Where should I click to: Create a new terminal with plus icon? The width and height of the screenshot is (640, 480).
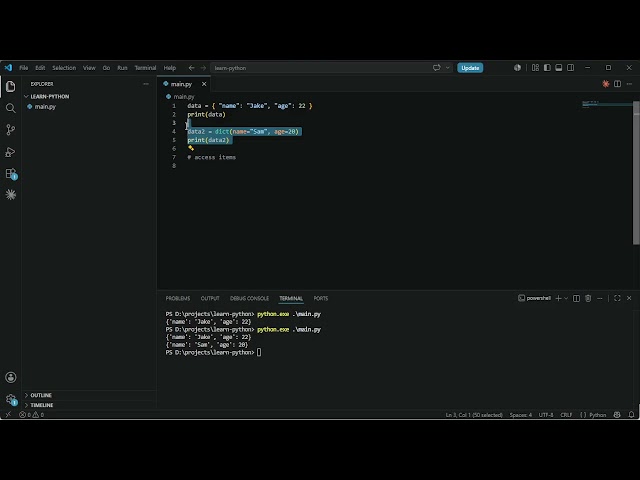point(558,298)
